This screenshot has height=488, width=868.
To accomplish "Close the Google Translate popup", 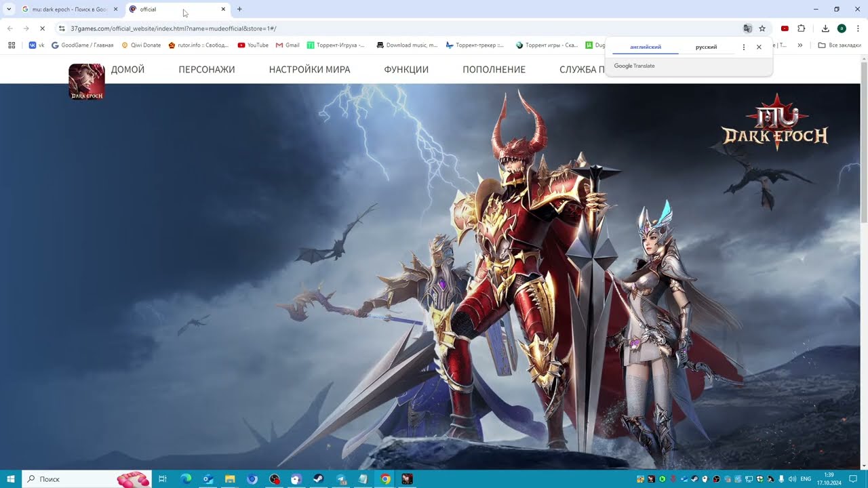I will 759,47.
